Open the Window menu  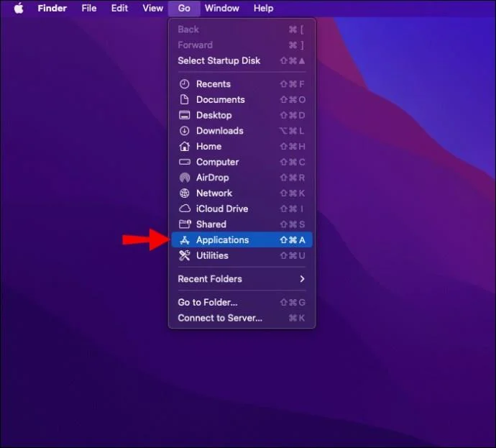221,8
